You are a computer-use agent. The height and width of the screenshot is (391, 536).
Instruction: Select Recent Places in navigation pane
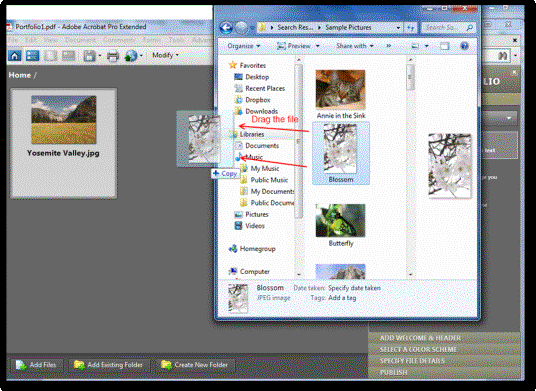point(265,88)
